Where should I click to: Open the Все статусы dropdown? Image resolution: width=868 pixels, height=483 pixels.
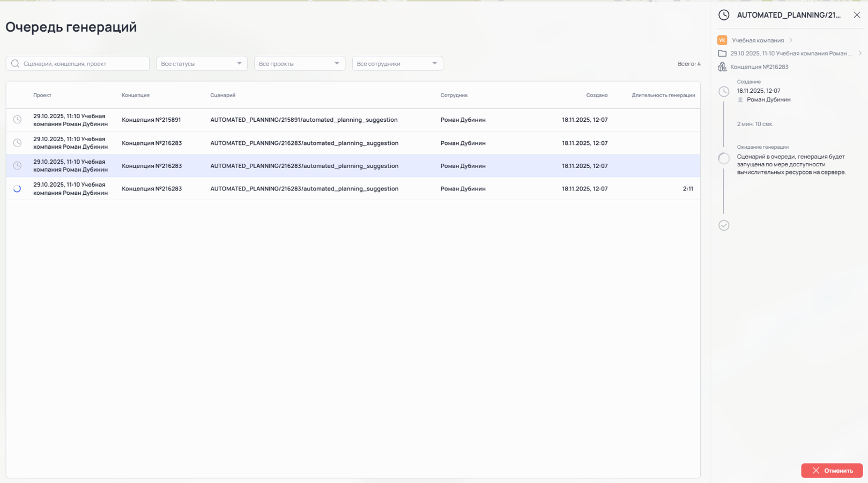202,64
